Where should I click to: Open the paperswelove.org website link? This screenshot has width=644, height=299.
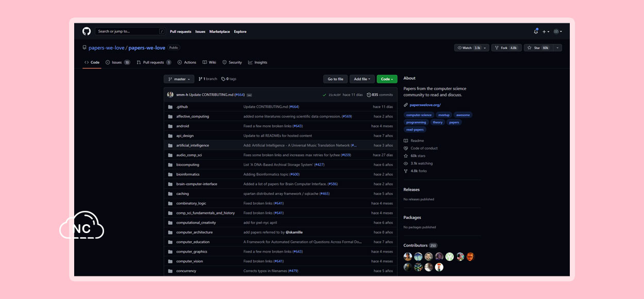tap(425, 105)
